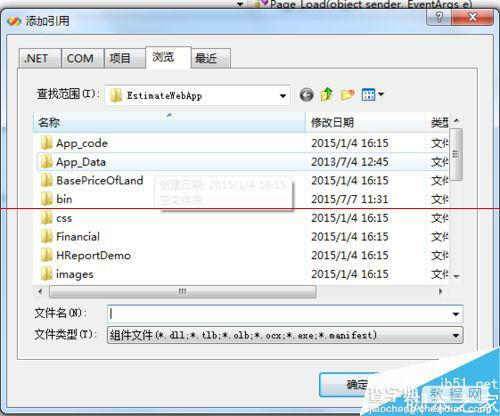Image resolution: width=500 pixels, height=416 pixels.
Task: Select the HReportDemo folder icon
Action: [x=46, y=255]
